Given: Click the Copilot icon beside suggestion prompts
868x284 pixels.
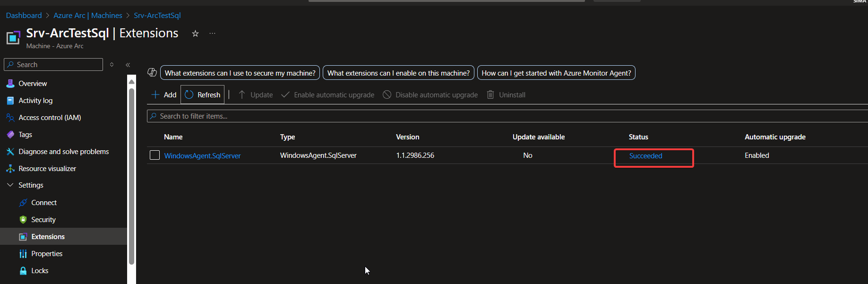Looking at the screenshot, I should (152, 72).
